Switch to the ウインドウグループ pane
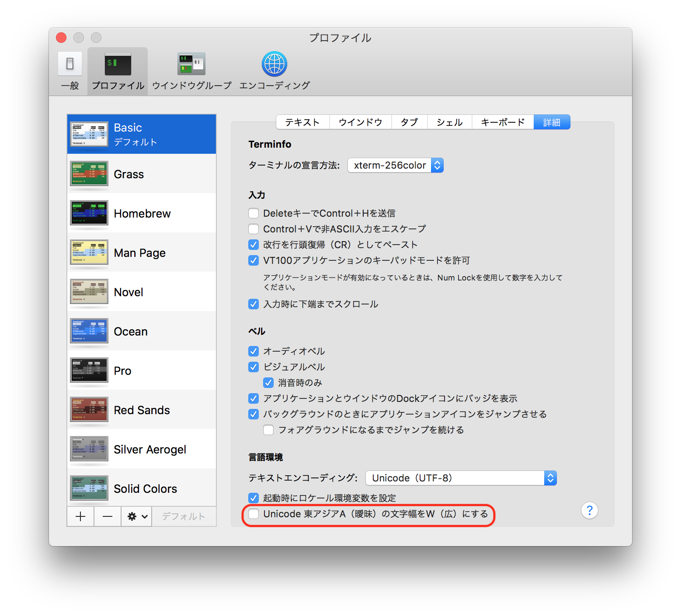Image resolution: width=681 pixels, height=616 pixels. point(191,70)
